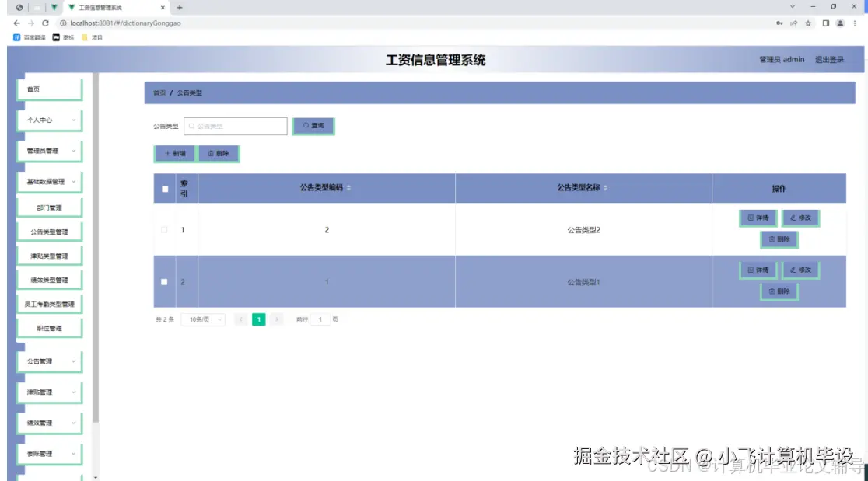The height and width of the screenshot is (481, 868).
Task: Open 首页 in the sidebar
Action: (50, 89)
